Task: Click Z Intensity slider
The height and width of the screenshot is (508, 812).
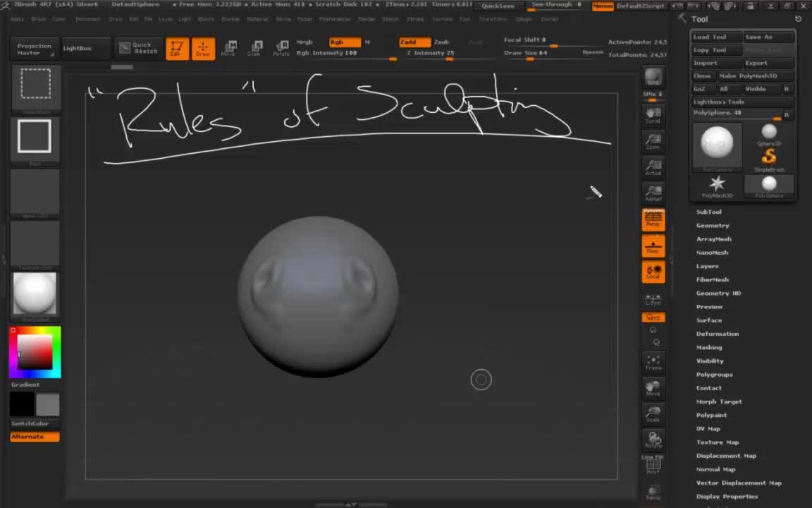Action: 448,54
